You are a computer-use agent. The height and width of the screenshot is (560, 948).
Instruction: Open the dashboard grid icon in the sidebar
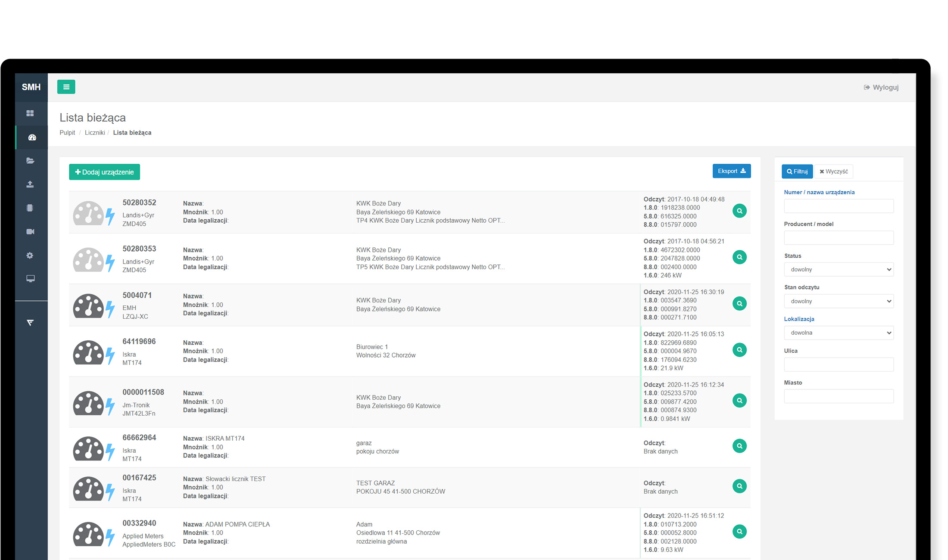tap(30, 113)
